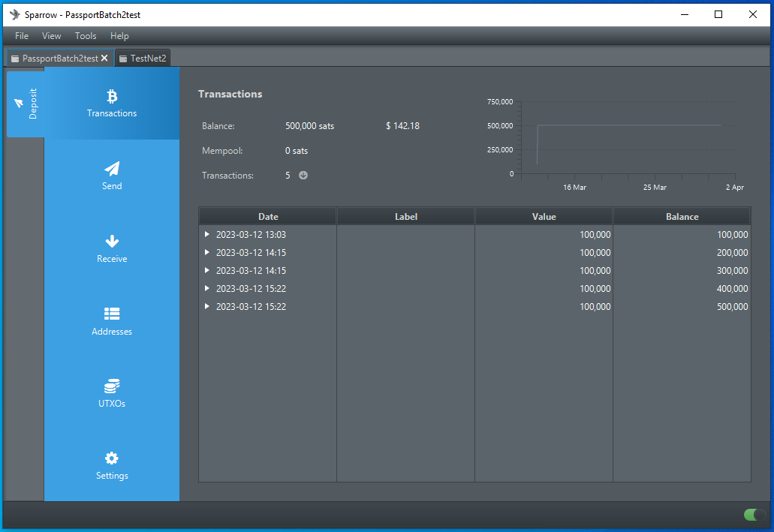Sort transactions by the Date column header

click(x=268, y=217)
